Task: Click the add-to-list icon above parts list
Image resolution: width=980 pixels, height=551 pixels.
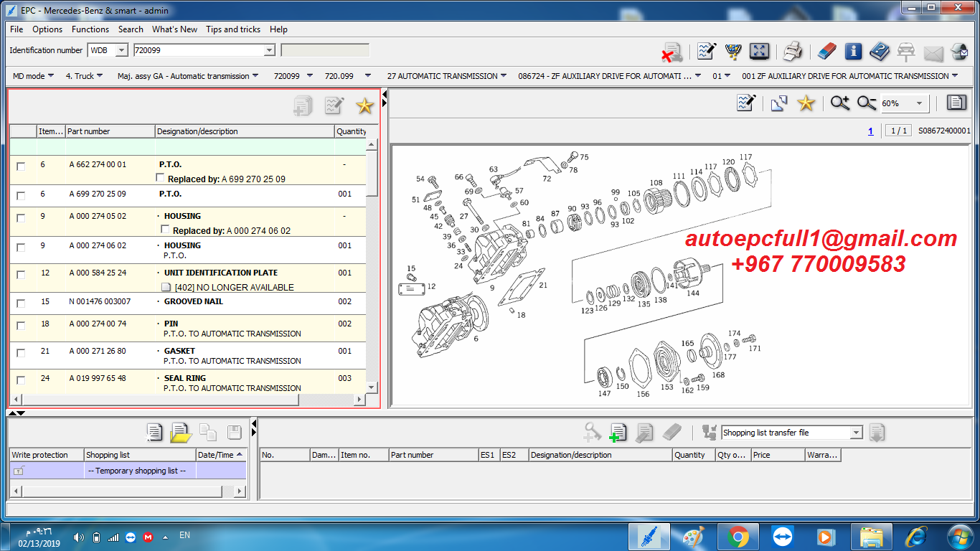Action: [x=303, y=106]
